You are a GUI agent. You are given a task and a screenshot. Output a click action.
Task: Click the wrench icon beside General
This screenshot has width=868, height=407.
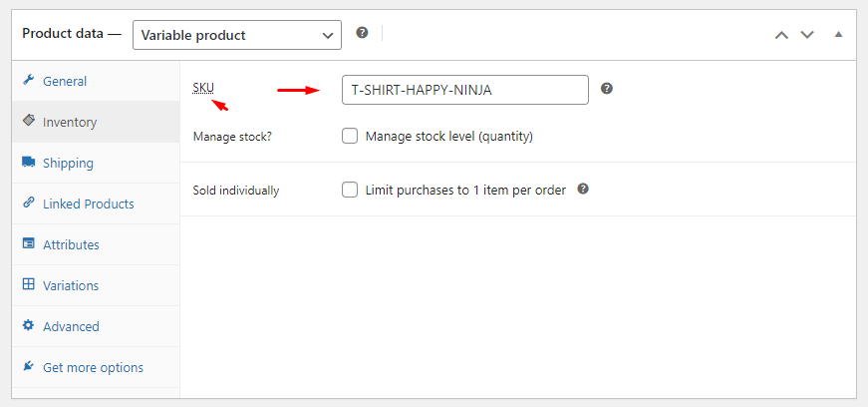coord(28,80)
